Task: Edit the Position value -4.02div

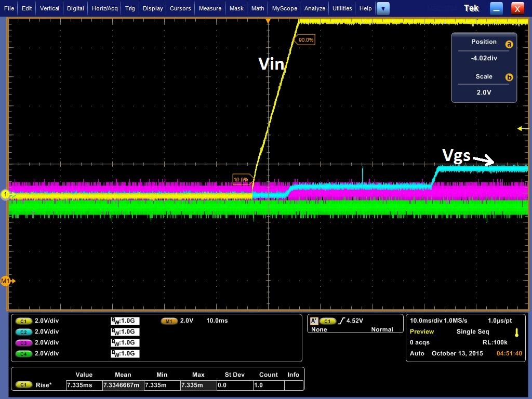Action: (484, 58)
